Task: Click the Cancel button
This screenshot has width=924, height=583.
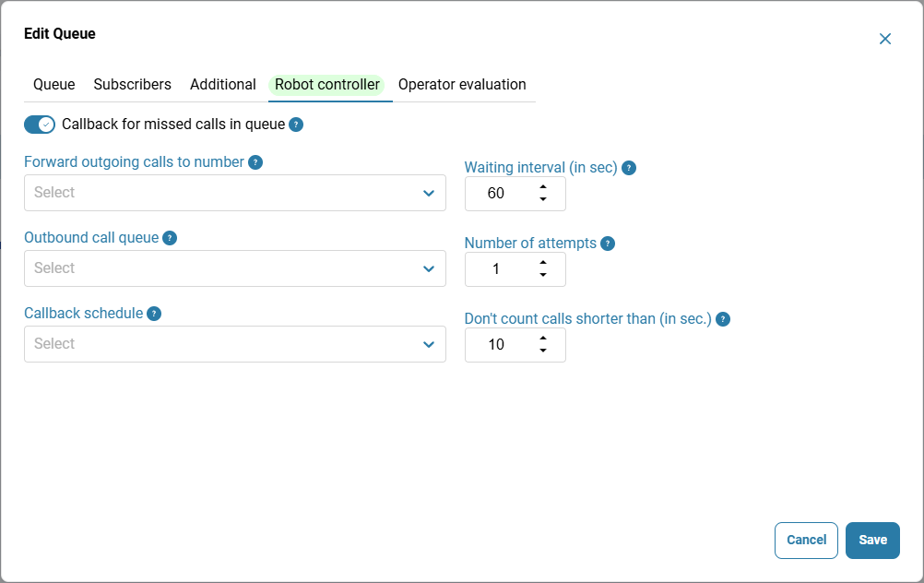Action: pos(806,540)
